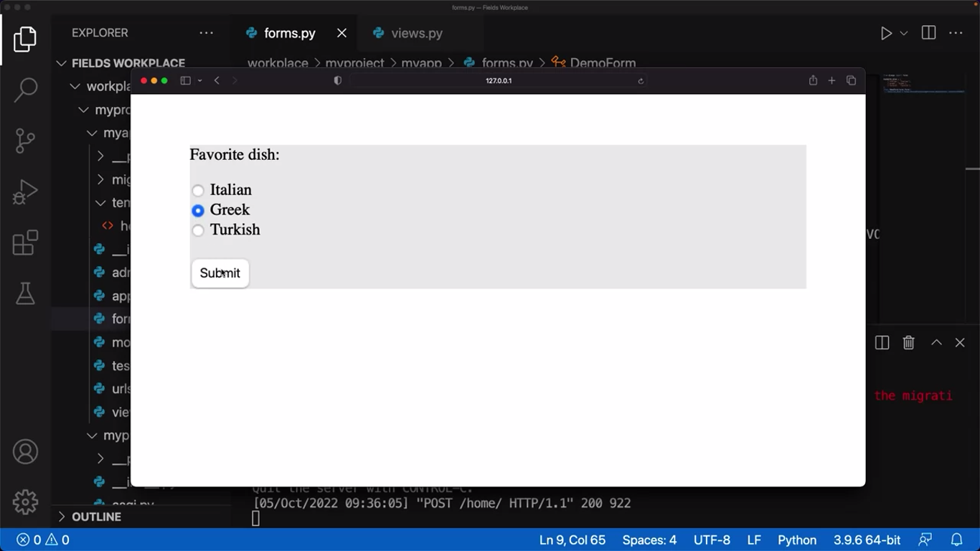Open the Extensions view icon
This screenshot has width=980, height=551.
click(25, 243)
